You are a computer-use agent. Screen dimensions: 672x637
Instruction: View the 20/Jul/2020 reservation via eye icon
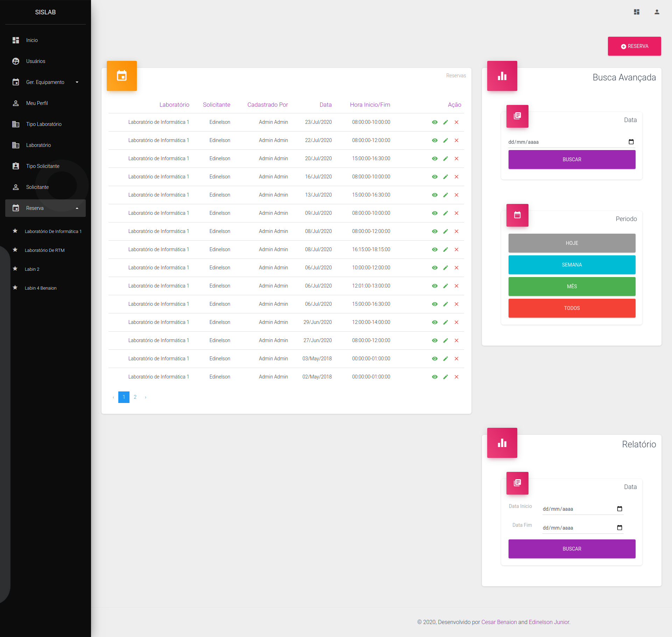click(x=435, y=158)
